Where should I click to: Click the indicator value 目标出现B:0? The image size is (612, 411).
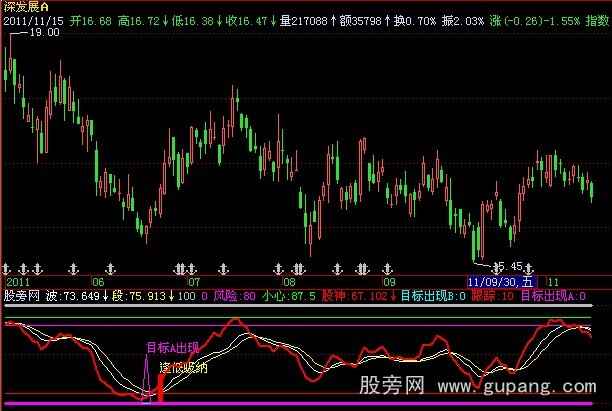pos(433,296)
